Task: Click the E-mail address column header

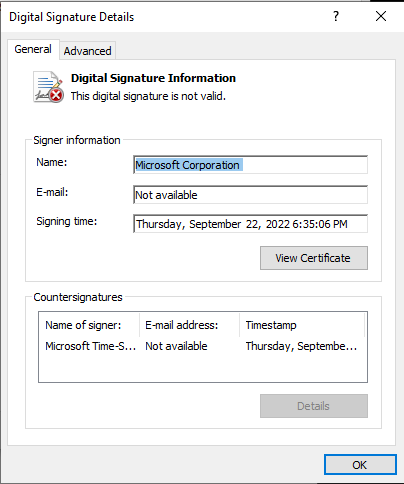Action: click(x=190, y=325)
